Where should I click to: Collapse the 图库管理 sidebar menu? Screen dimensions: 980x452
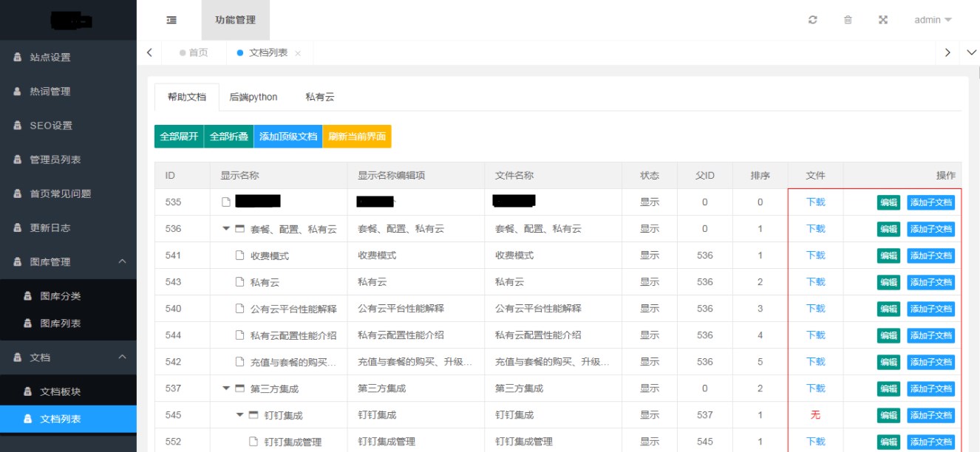pos(123,261)
